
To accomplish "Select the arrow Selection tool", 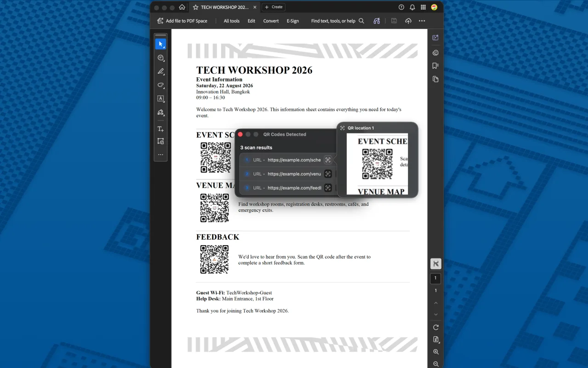I will (x=160, y=44).
